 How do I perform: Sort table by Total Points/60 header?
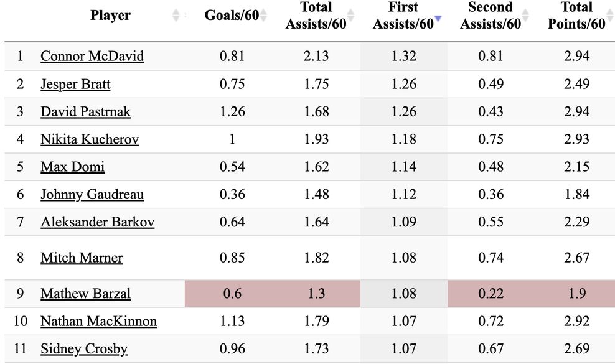[577, 16]
